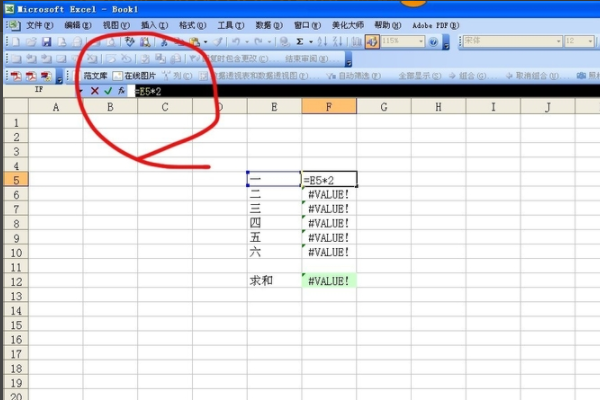Open Insert Function fx button

(x=120, y=90)
